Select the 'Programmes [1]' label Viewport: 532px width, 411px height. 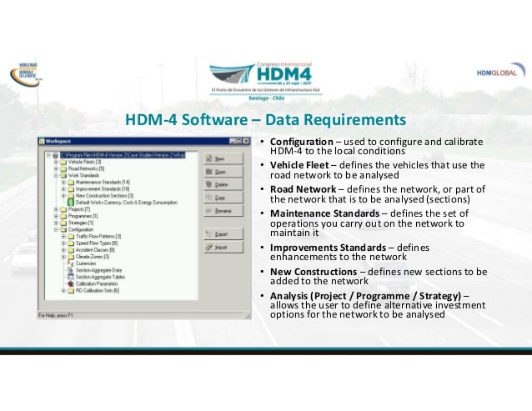pyautogui.click(x=83, y=216)
